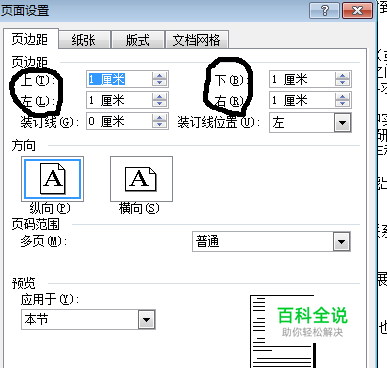Increase the 上 margin with up arrow
The height and width of the screenshot is (368, 387).
(160, 76)
